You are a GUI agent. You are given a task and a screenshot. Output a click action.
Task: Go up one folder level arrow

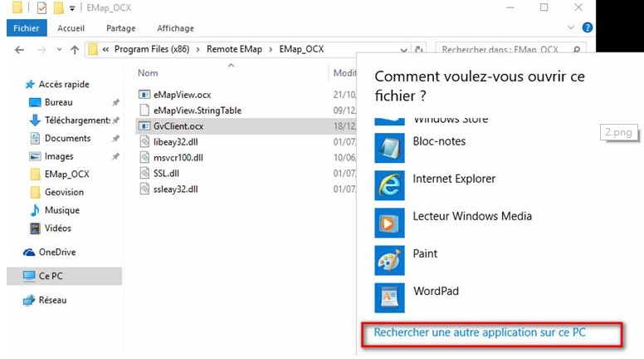coord(75,50)
